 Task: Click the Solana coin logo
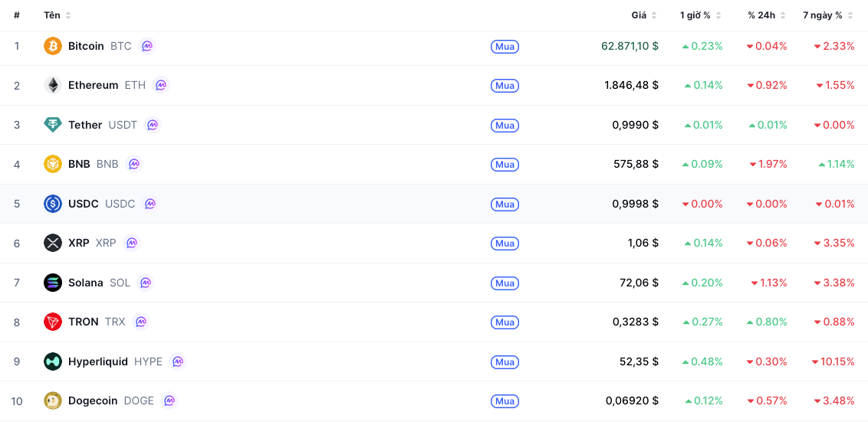[x=53, y=283]
